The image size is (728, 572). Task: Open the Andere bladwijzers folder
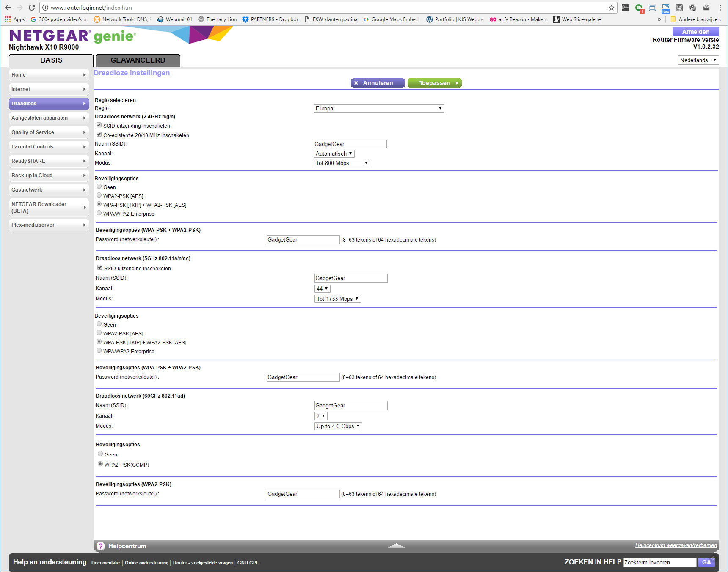[x=695, y=19]
